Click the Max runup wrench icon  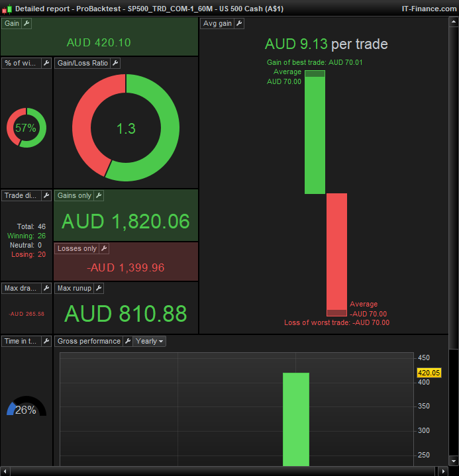[x=98, y=288]
